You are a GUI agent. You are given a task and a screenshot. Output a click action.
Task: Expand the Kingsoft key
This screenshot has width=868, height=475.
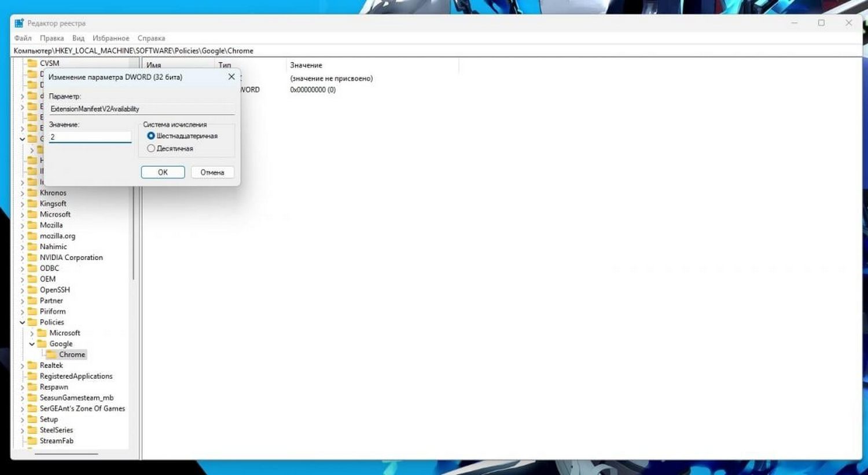23,204
